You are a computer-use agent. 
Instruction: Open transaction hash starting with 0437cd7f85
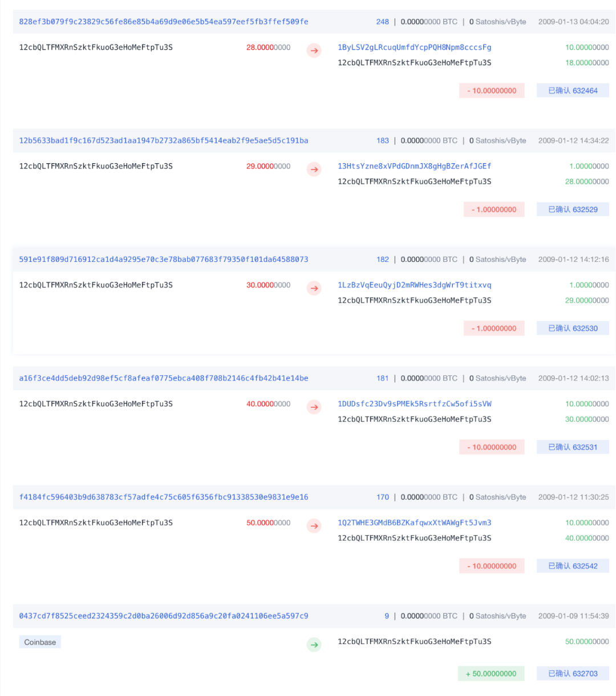[164, 616]
